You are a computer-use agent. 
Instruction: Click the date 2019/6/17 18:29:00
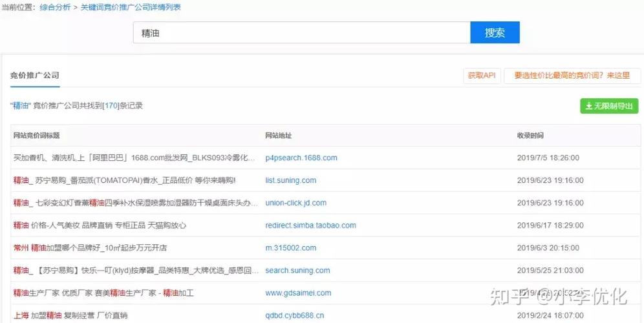(550, 225)
